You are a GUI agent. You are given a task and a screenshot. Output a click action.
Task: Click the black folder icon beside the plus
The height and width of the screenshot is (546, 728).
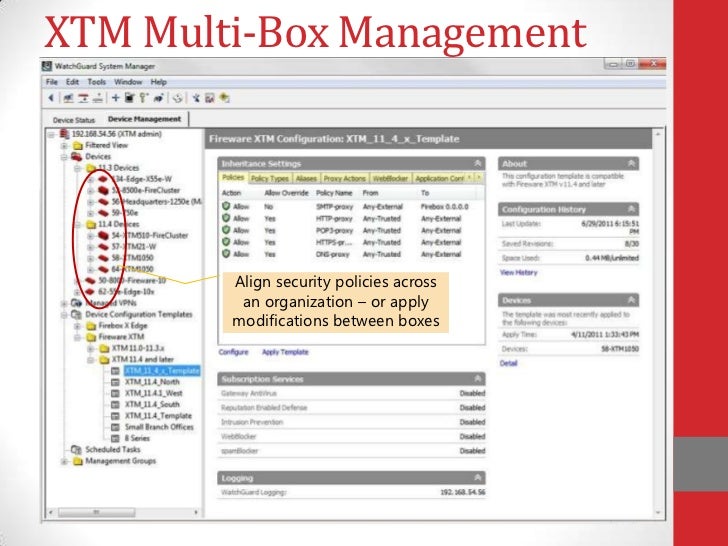[x=130, y=98]
